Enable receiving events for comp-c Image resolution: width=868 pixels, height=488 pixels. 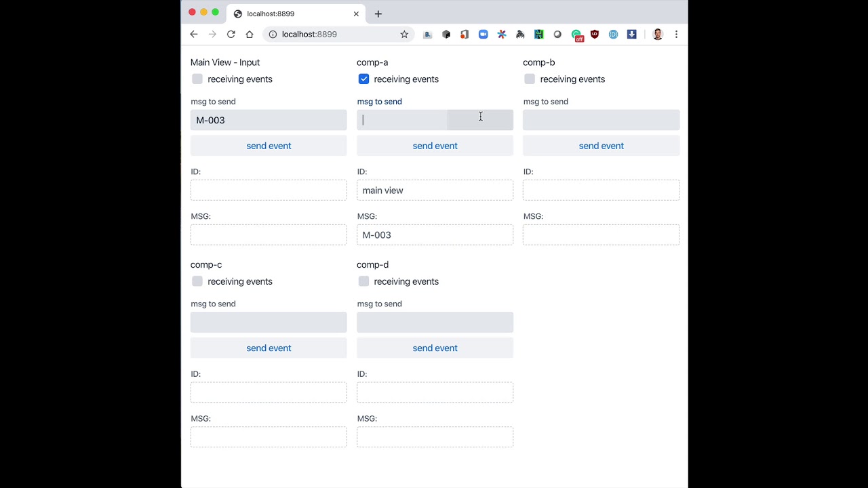pos(197,281)
